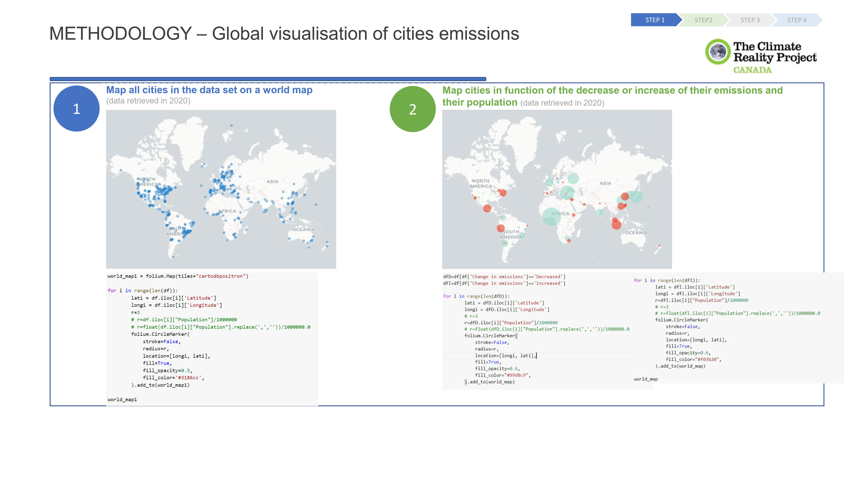Select the blue dots world map image
868x488 pixels.
221,189
